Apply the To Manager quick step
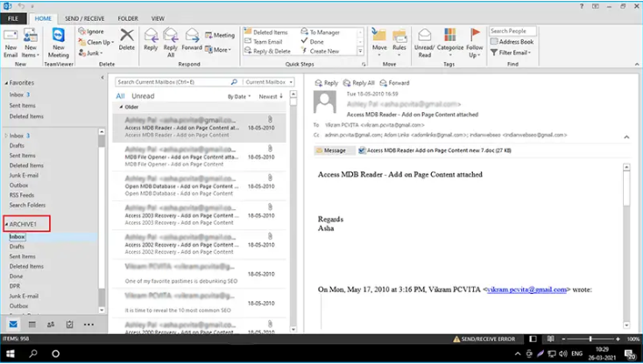 tap(321, 31)
